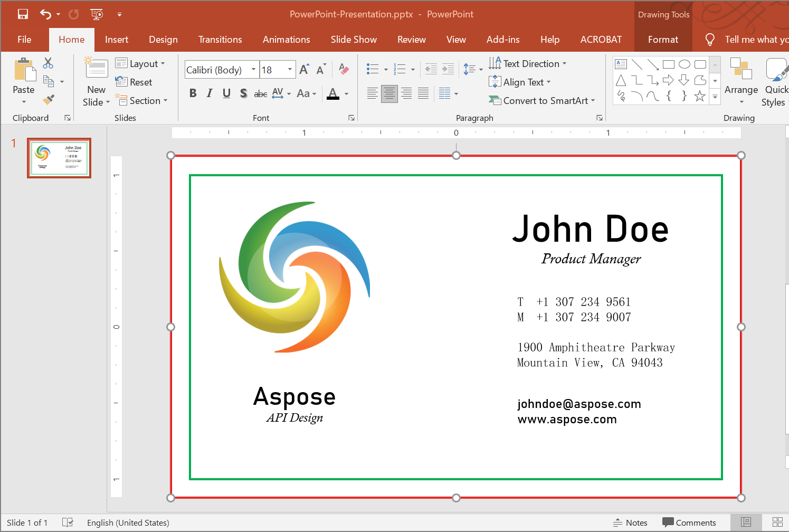Click the Text Direction icon
The width and height of the screenshot is (789, 532).
click(x=496, y=63)
